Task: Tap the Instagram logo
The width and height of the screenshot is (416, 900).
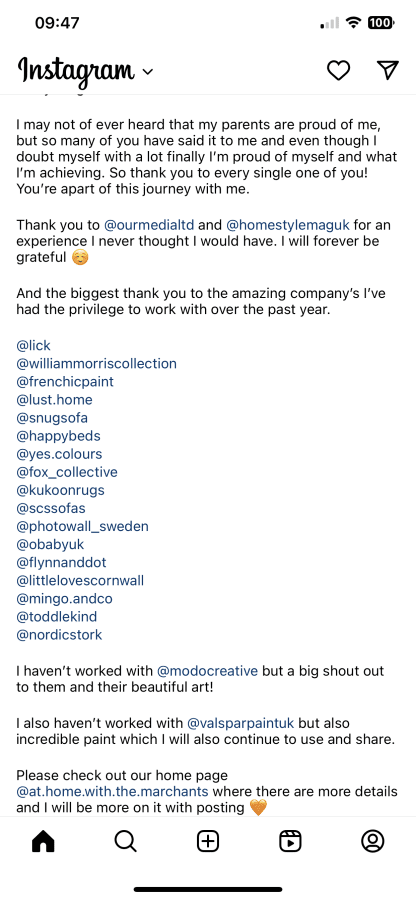Action: pyautogui.click(x=76, y=71)
